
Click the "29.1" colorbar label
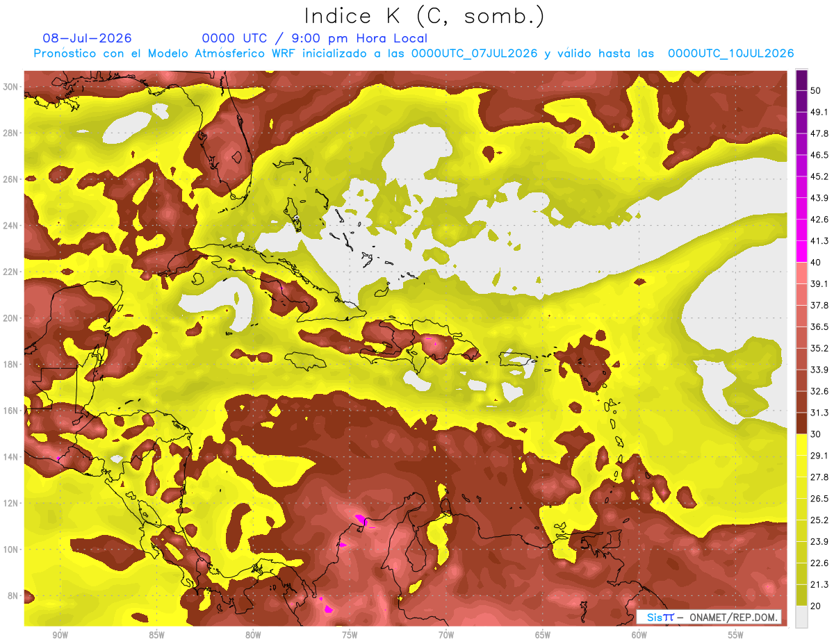coord(819,456)
